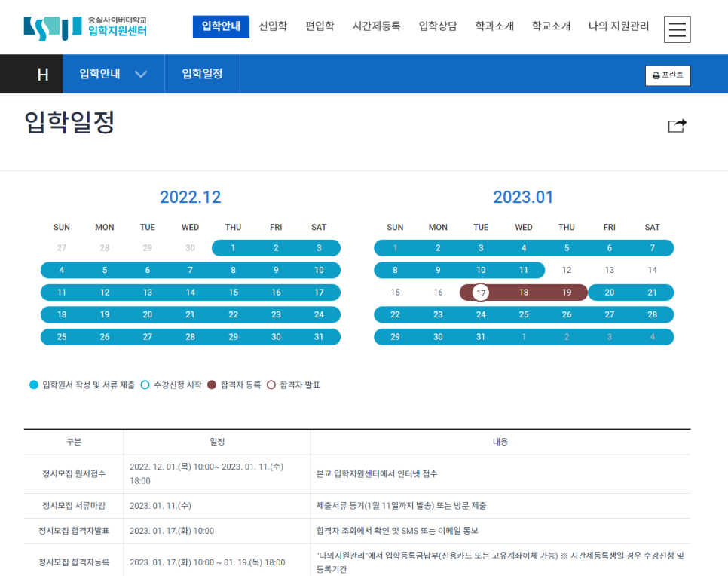Open the 편입학 menu
The height and width of the screenshot is (576, 728).
(320, 26)
